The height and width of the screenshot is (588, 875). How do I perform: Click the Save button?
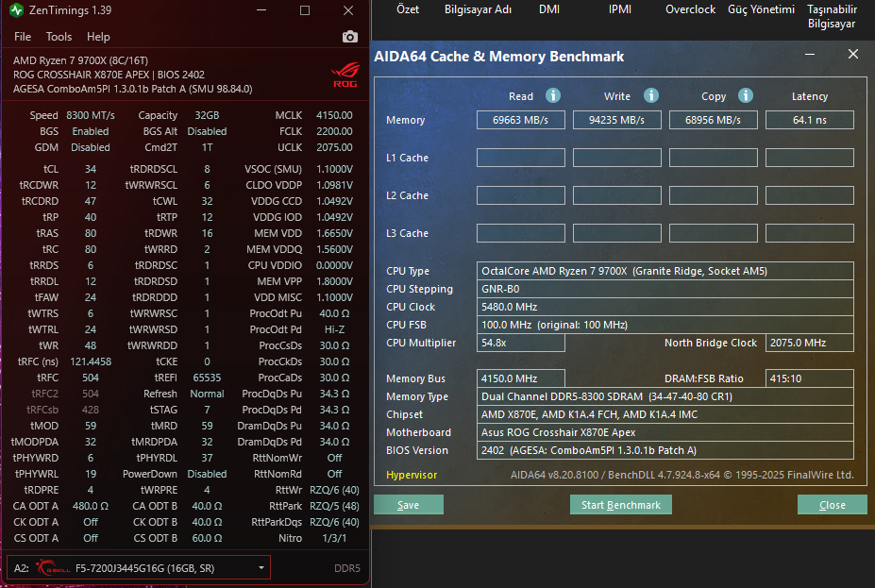pos(409,505)
